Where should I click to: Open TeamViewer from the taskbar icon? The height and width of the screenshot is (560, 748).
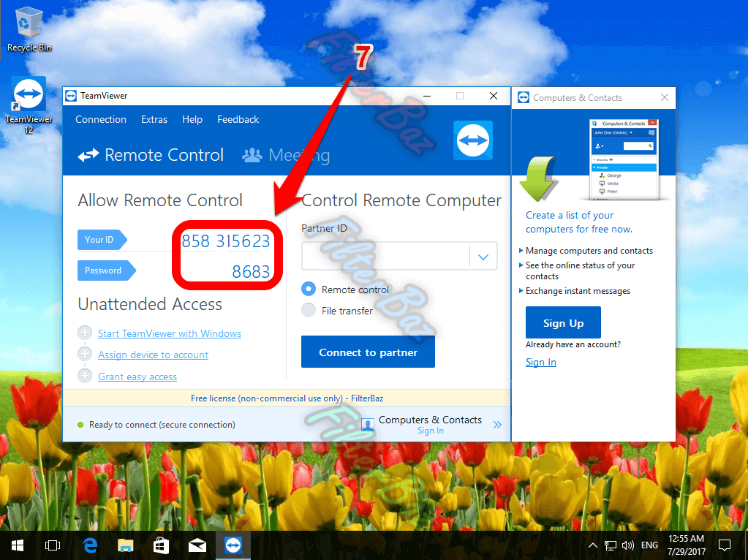click(233, 545)
